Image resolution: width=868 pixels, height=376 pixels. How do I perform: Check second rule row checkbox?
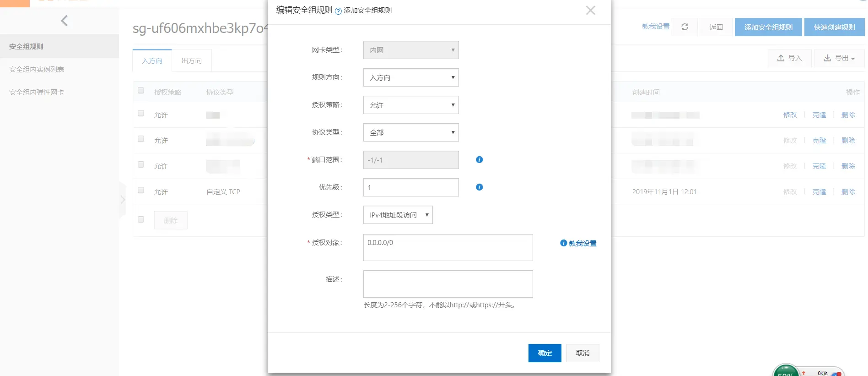[141, 139]
